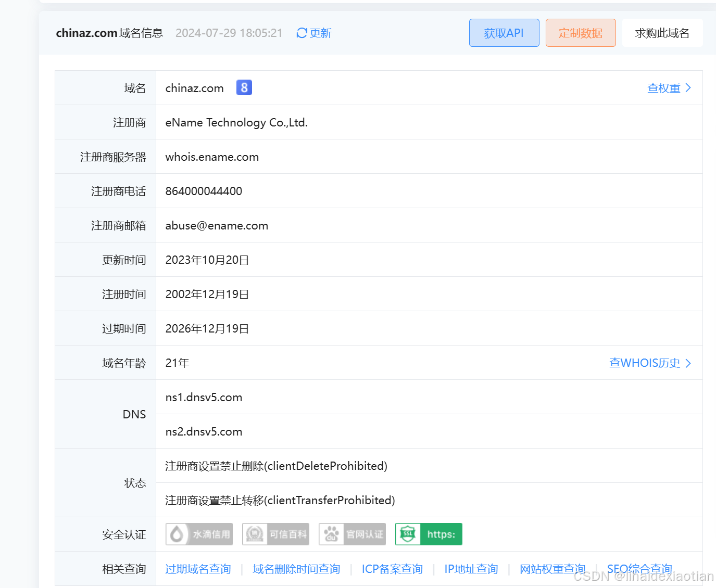The image size is (716, 588).
Task: Click the 注册时间 row label
Action: coord(124,294)
